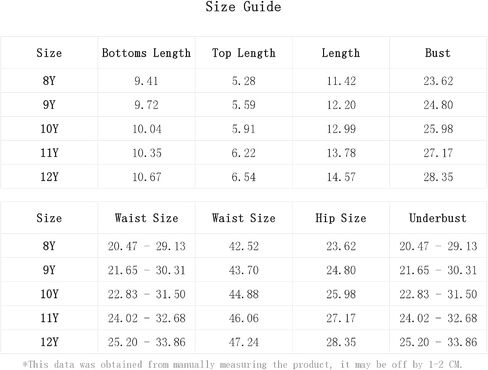Select the Bottoms Length column header
The width and height of the screenshot is (488, 370).
pos(146,53)
